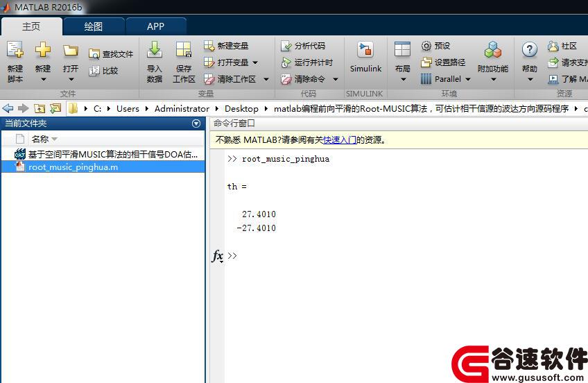This screenshot has height=383, width=588.
Task: Click the browse for folder icon
Action: tap(55, 108)
